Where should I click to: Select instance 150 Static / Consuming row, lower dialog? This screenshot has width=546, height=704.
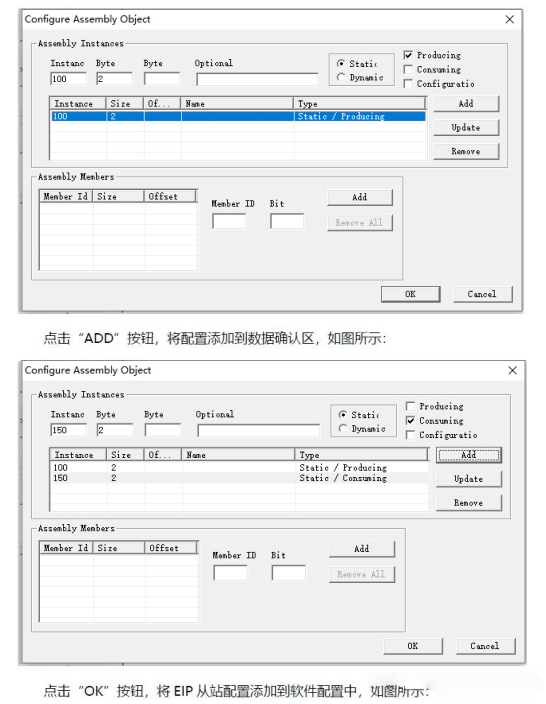[239, 478]
